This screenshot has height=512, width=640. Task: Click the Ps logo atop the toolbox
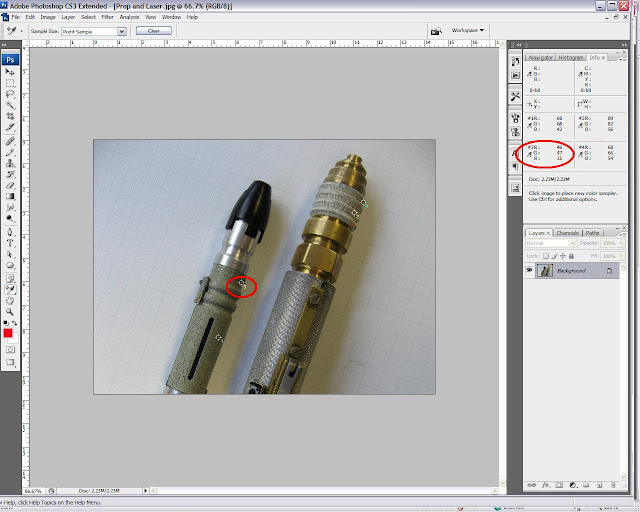[10, 60]
